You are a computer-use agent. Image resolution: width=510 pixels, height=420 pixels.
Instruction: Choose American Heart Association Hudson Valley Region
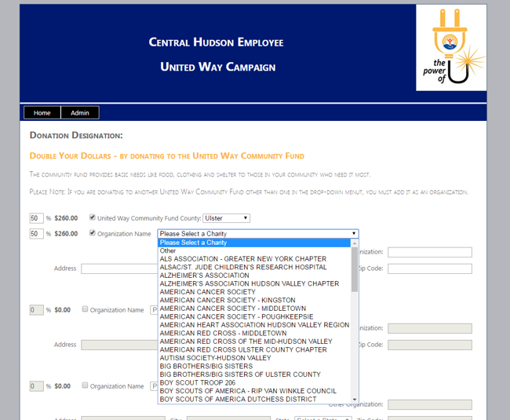click(x=254, y=325)
